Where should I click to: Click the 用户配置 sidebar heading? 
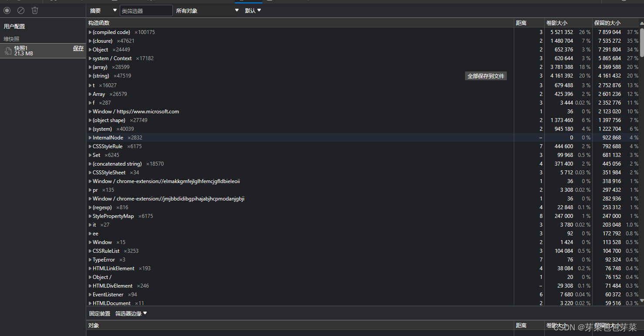(x=14, y=27)
